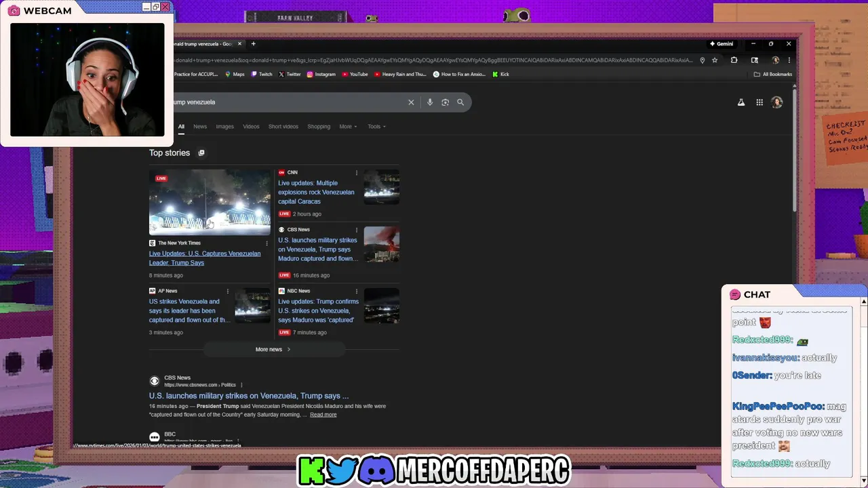Image resolution: width=868 pixels, height=488 pixels.
Task: Start voice search with microphone icon
Action: pos(429,102)
